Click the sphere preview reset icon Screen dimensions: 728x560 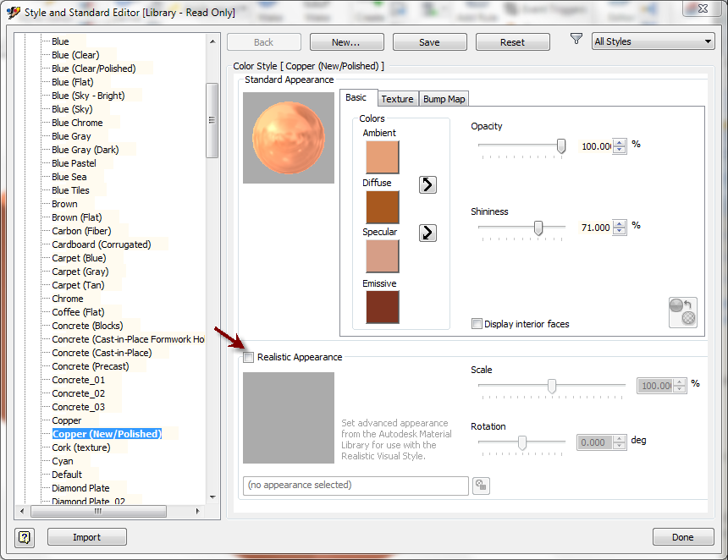pyautogui.click(x=682, y=313)
